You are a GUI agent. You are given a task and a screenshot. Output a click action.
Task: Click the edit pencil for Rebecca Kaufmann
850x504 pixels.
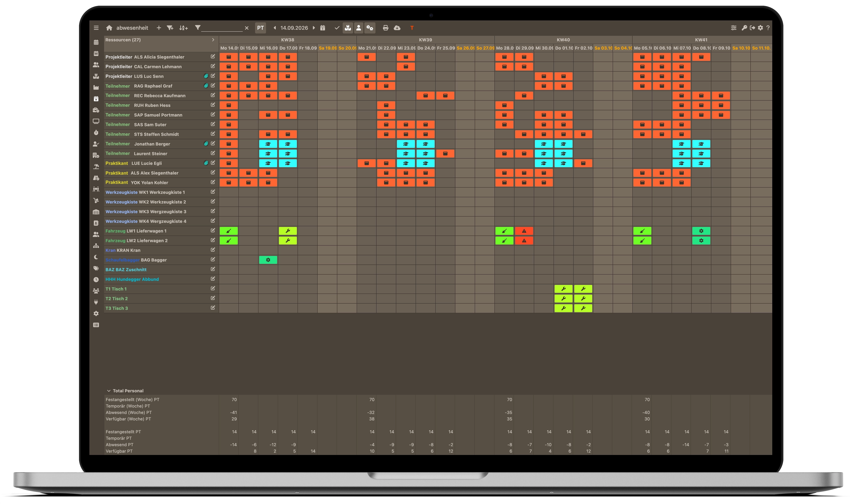(x=213, y=95)
